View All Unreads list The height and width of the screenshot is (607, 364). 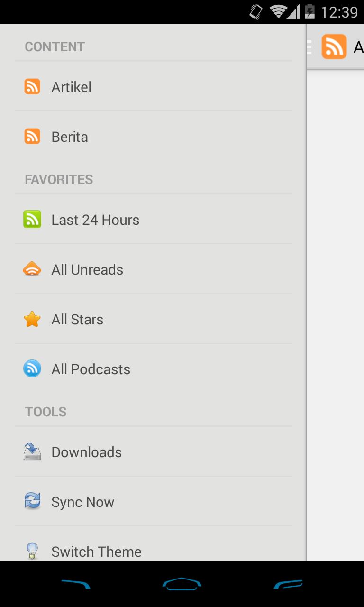click(87, 270)
